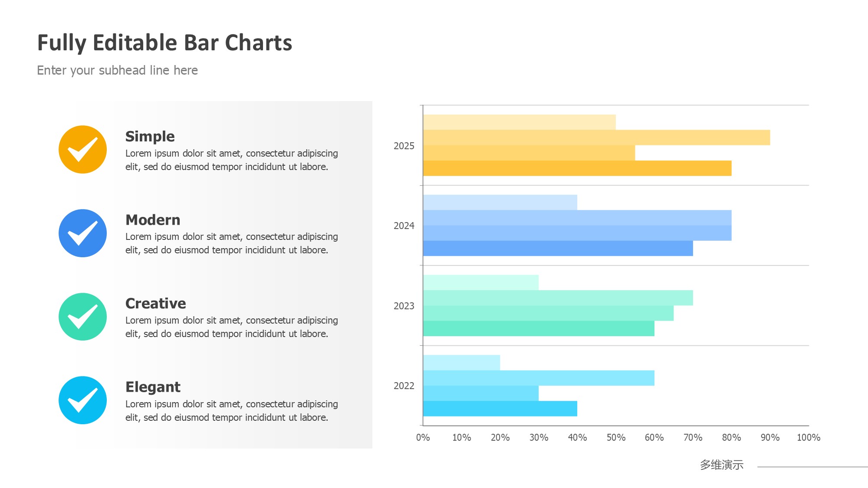
Task: Select the longest yellow 90% bar in 2025
Action: click(x=596, y=138)
